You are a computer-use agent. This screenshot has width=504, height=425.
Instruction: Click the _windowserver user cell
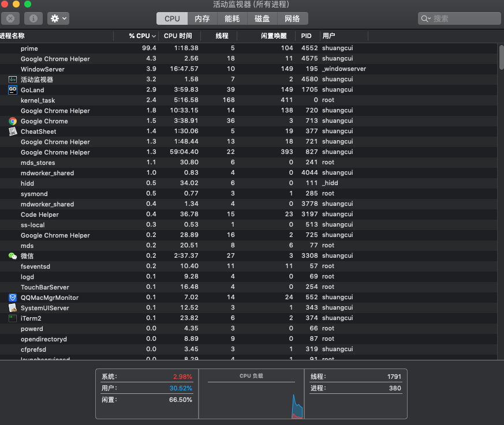344,69
